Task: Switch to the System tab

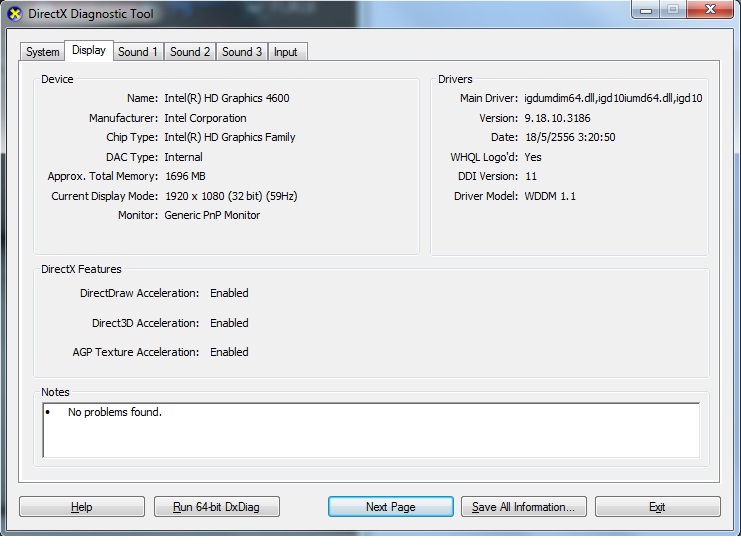Action: click(43, 52)
